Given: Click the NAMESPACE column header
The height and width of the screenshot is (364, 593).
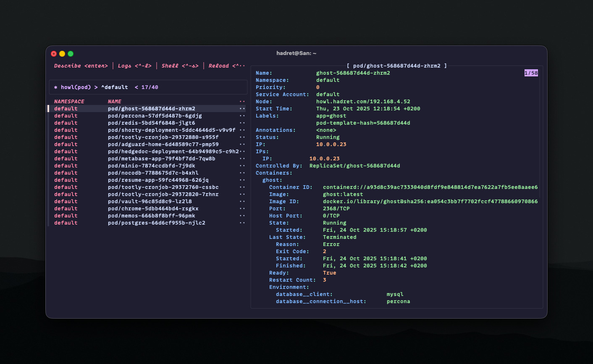Looking at the screenshot, I should (69, 102).
